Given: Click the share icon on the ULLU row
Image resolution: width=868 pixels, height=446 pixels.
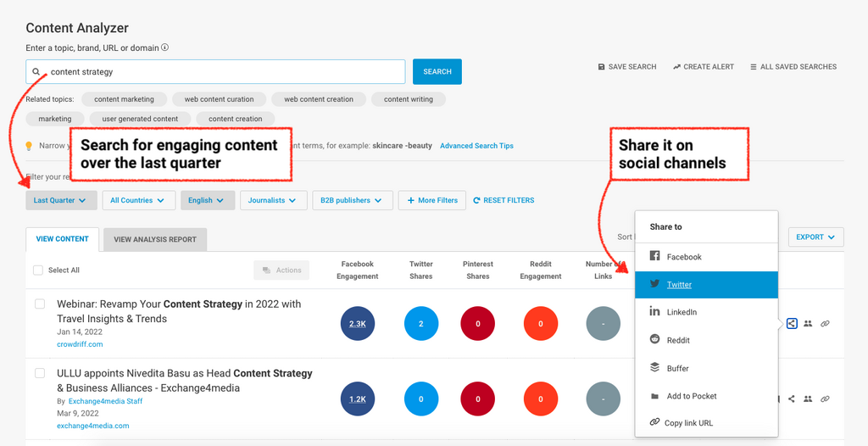Looking at the screenshot, I should [792, 399].
